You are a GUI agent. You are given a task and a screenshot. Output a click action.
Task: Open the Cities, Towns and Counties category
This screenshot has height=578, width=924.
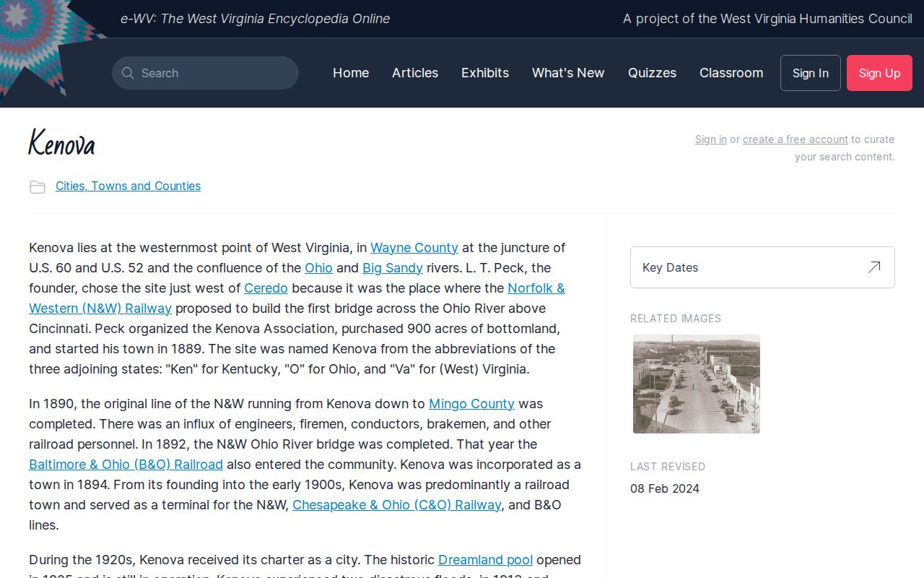click(x=128, y=186)
